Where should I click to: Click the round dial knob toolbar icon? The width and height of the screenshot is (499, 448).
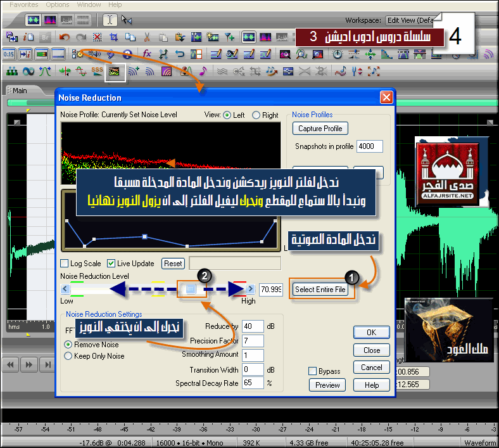click(338, 54)
